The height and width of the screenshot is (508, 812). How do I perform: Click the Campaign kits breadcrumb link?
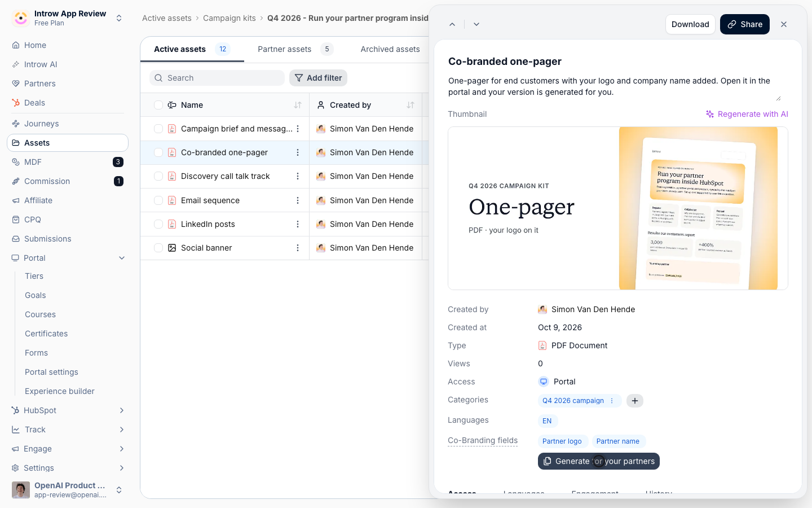point(230,18)
